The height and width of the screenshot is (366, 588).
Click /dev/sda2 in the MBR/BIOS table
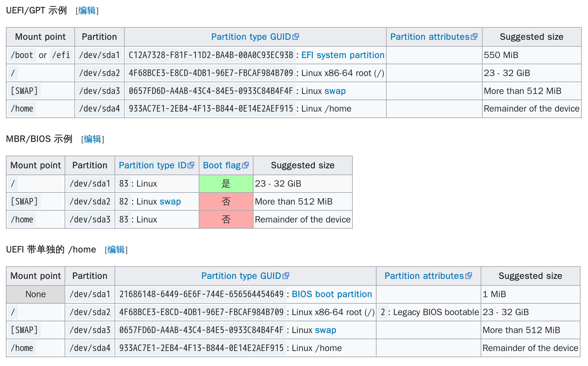pyautogui.click(x=90, y=202)
